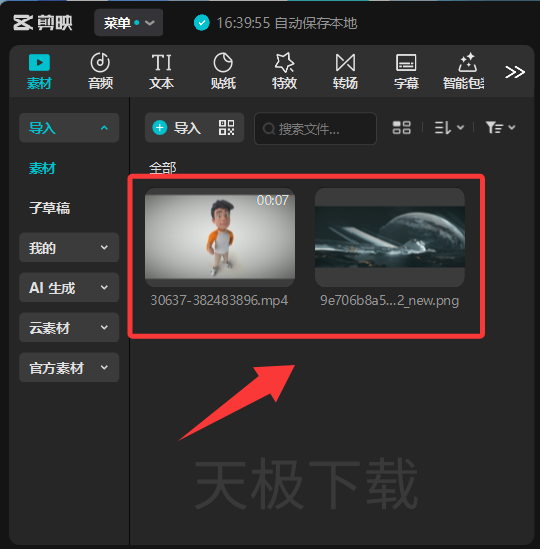Switch to grid view layout icon
Viewport: 540px width, 549px height.
401,127
